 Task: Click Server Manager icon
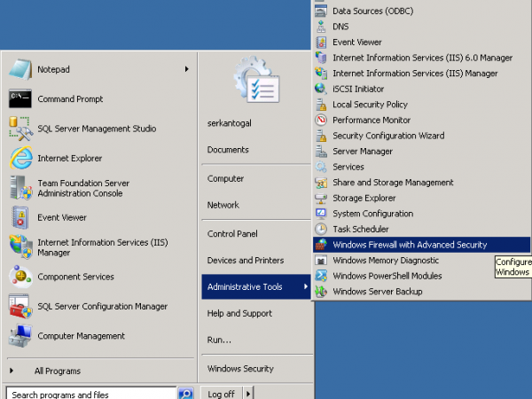(x=321, y=152)
